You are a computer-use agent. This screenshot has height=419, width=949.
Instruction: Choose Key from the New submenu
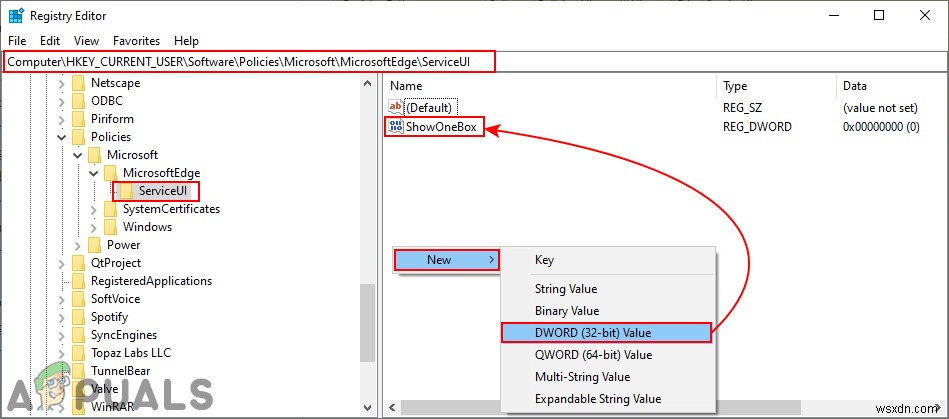608,260
